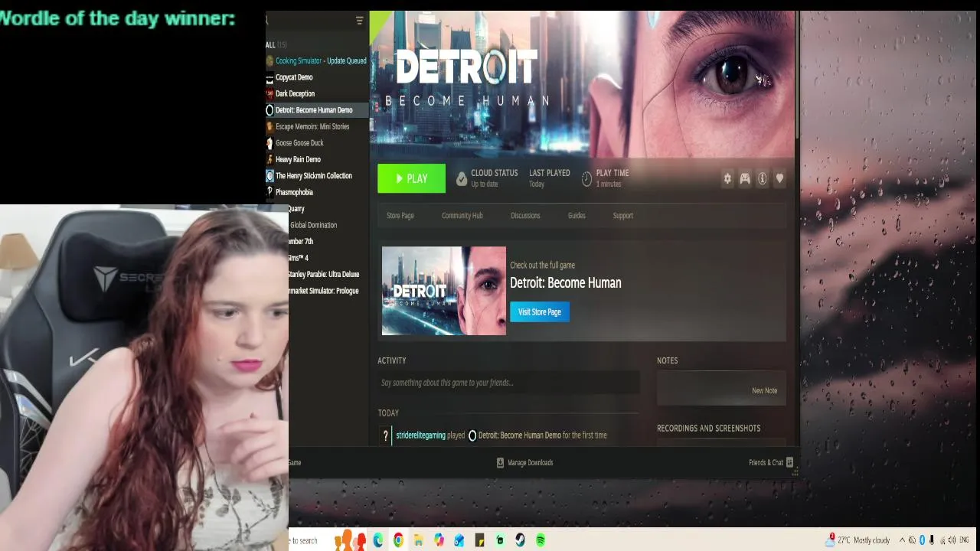Open the Support tab
Viewport: 980px width, 551px height.
622,216
